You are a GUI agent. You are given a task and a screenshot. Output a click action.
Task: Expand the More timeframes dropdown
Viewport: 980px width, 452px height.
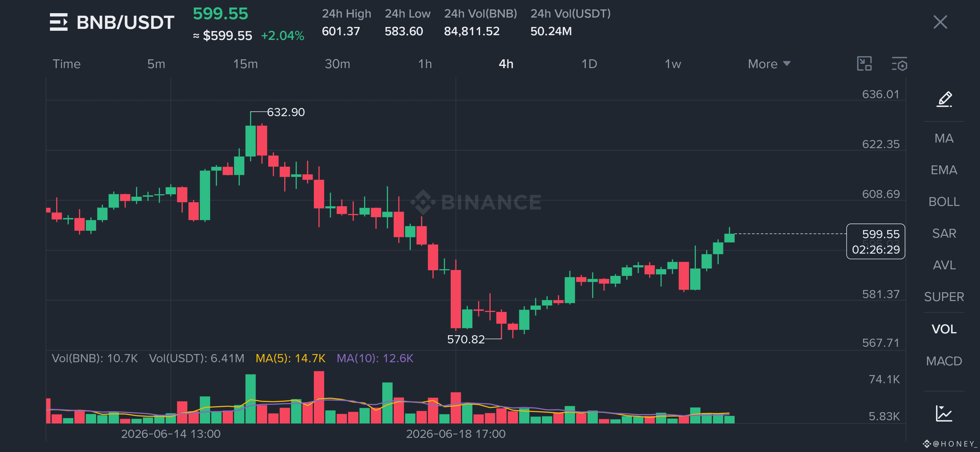tap(769, 64)
